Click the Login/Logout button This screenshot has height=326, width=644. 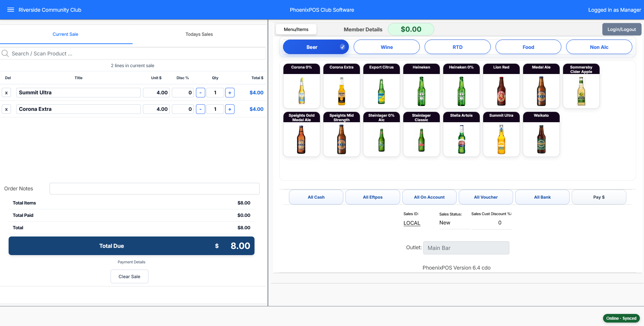point(622,29)
